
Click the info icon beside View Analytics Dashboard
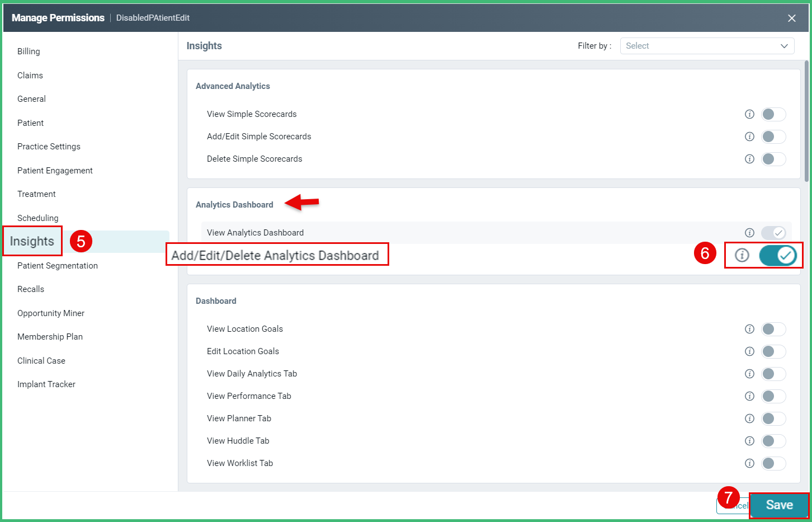coord(749,233)
